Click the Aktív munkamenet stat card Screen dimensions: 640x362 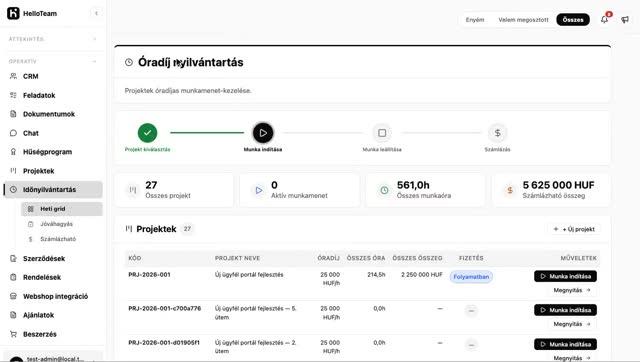[x=300, y=190]
